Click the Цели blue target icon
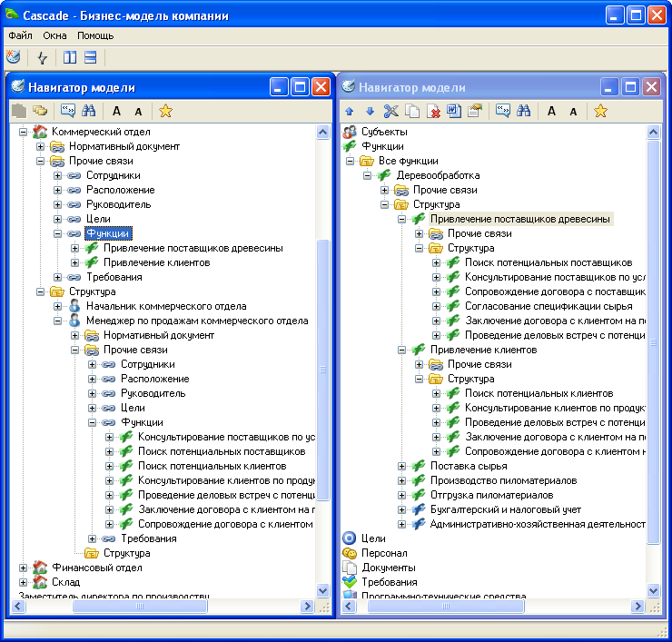Viewport: 672px width, 642px height. pos(350,538)
